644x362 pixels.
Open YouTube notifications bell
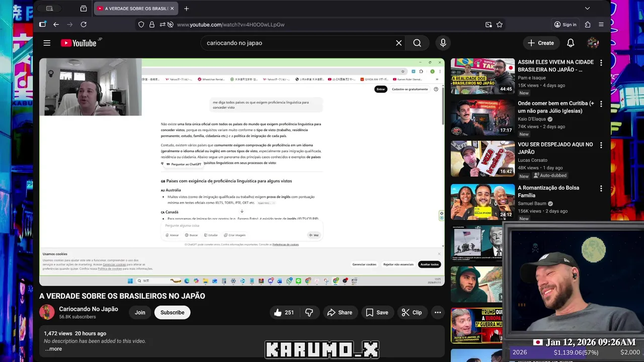click(571, 43)
